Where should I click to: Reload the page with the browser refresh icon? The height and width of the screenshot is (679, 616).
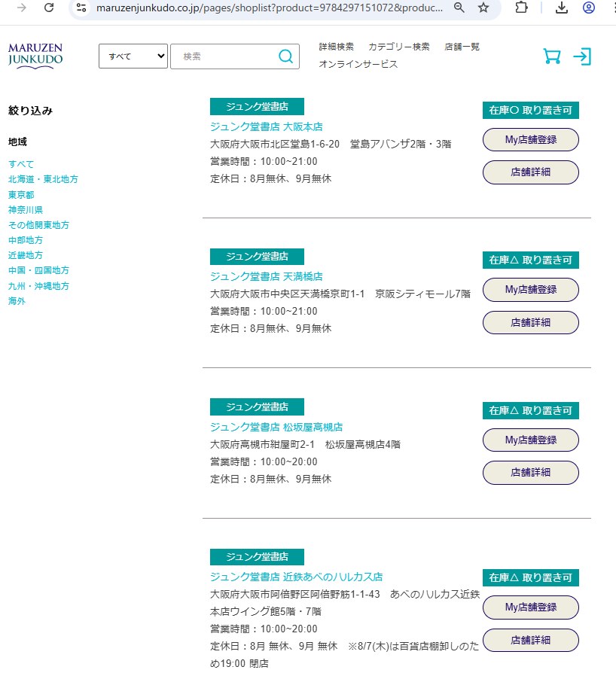click(49, 8)
